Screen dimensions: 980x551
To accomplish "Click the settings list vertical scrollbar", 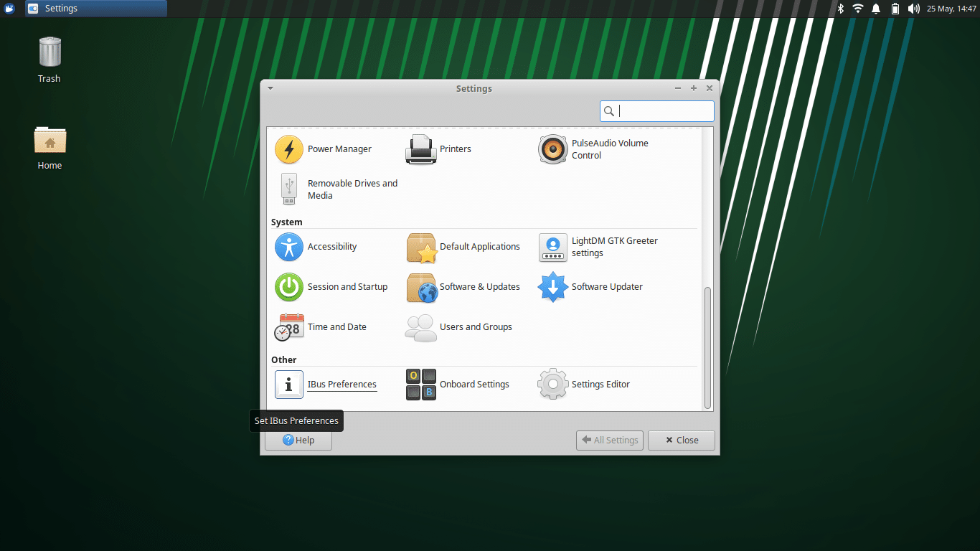I will tap(708, 348).
